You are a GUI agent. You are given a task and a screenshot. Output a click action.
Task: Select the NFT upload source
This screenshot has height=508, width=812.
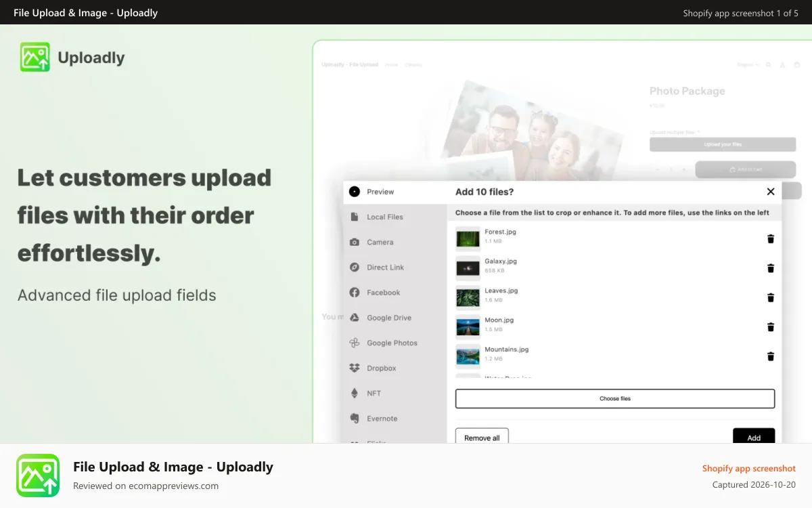[x=395, y=393]
